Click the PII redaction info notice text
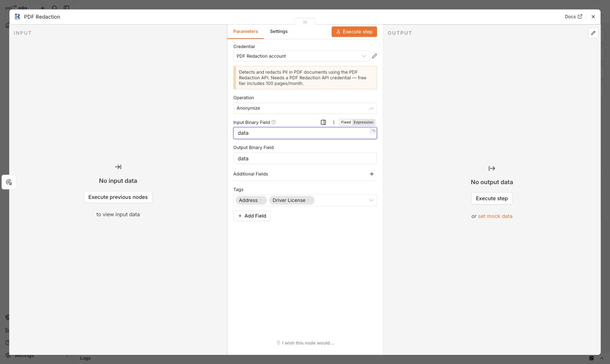 pyautogui.click(x=305, y=78)
